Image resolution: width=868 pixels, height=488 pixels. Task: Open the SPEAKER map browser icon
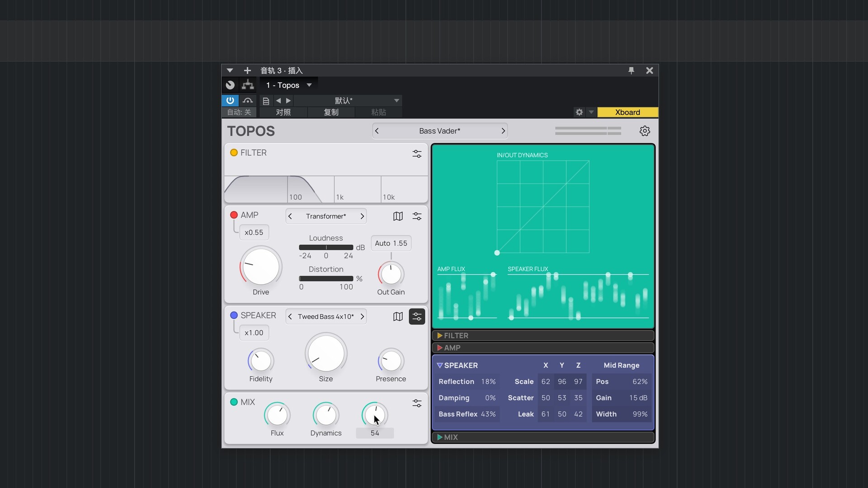click(x=398, y=317)
